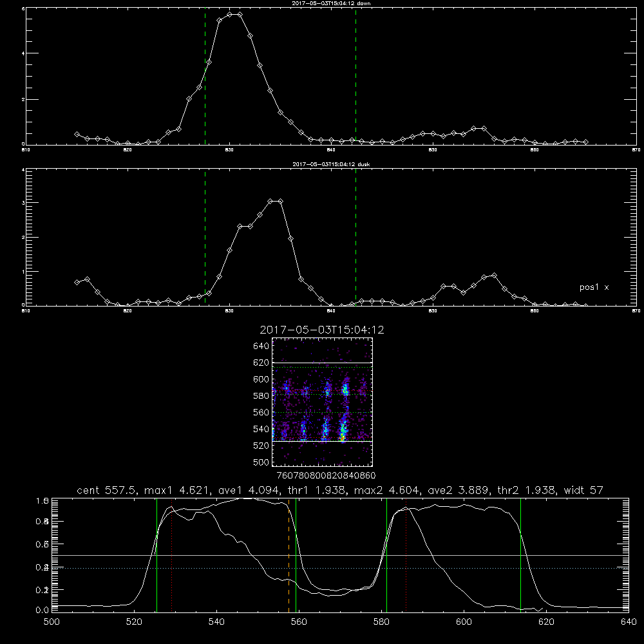The width and height of the screenshot is (644, 644).
Task: Click the dotted white horizontal line in bottom plot
Action: (341, 569)
